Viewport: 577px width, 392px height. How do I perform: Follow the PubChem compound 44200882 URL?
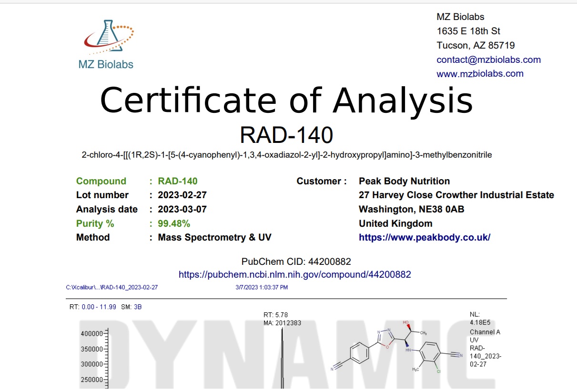(x=295, y=275)
